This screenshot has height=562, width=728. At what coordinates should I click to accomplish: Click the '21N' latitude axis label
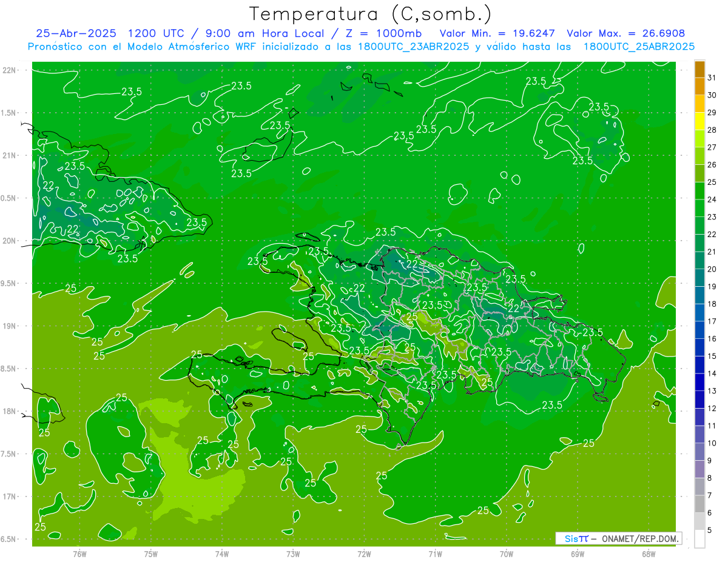[x=10, y=155]
